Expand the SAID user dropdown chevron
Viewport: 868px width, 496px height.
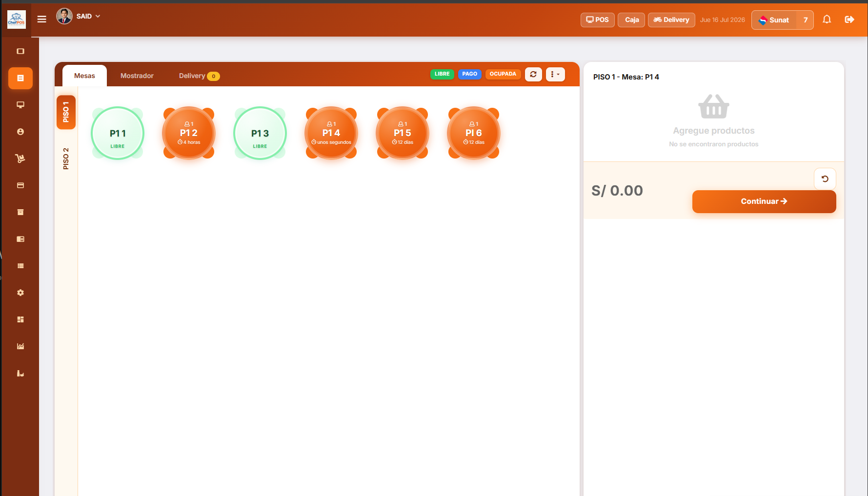tap(98, 16)
